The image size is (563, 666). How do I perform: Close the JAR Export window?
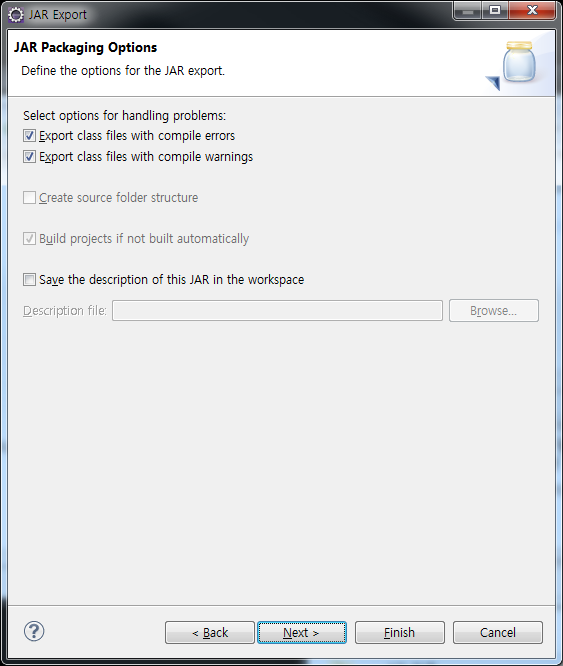click(532, 11)
